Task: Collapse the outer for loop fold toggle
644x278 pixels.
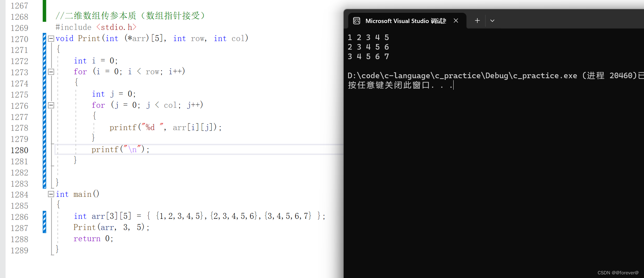Action: tap(51, 72)
